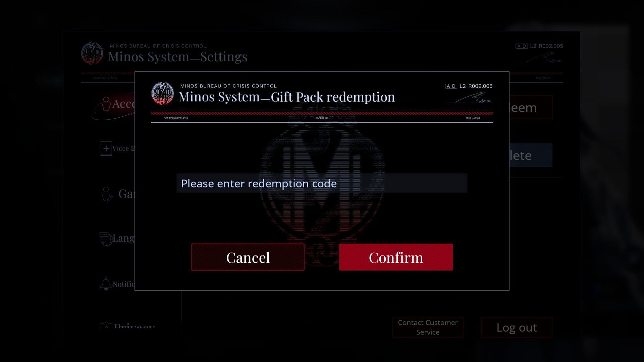Click the Log out button
The height and width of the screenshot is (362, 644).
tap(516, 327)
